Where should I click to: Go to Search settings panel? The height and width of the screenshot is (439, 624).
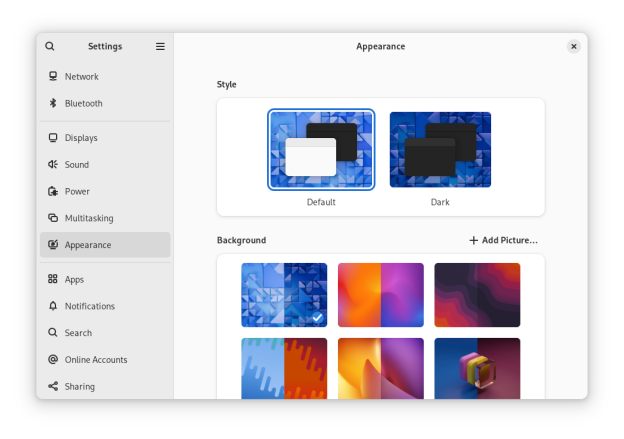coord(78,333)
